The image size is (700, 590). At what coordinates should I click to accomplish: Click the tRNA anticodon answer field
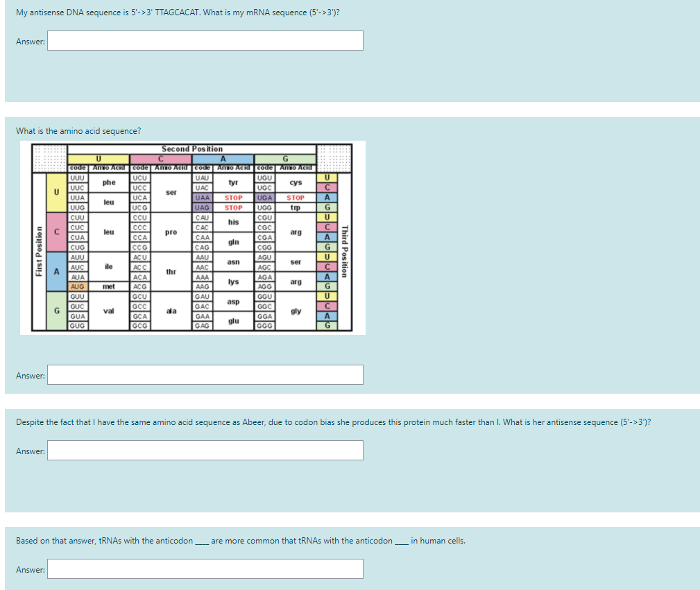pos(205,569)
